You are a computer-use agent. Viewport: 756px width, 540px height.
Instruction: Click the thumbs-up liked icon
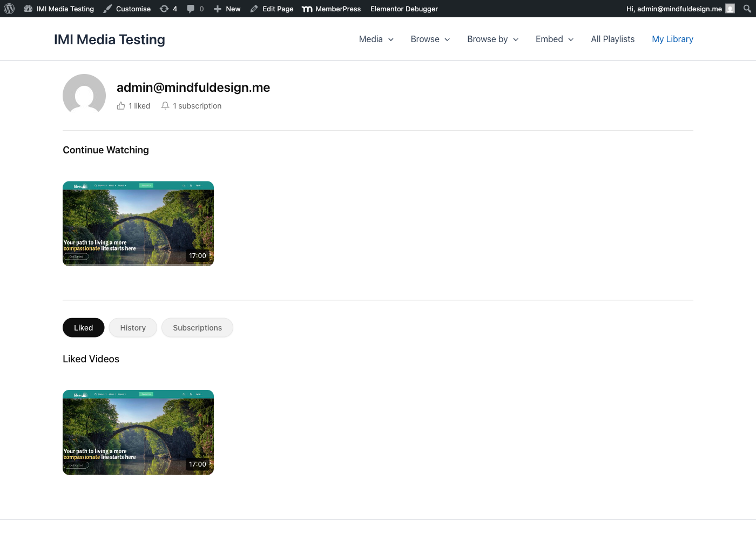[x=121, y=106]
